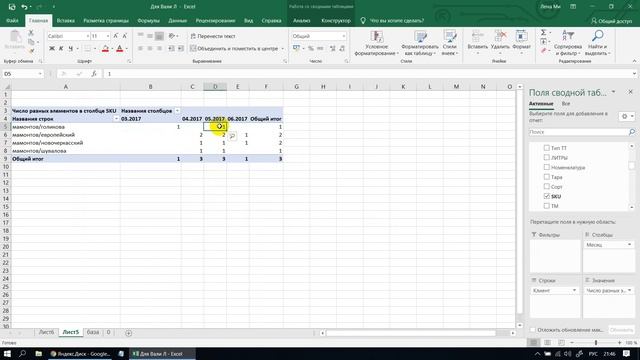Add a new sheet with plus icon

(x=128, y=333)
